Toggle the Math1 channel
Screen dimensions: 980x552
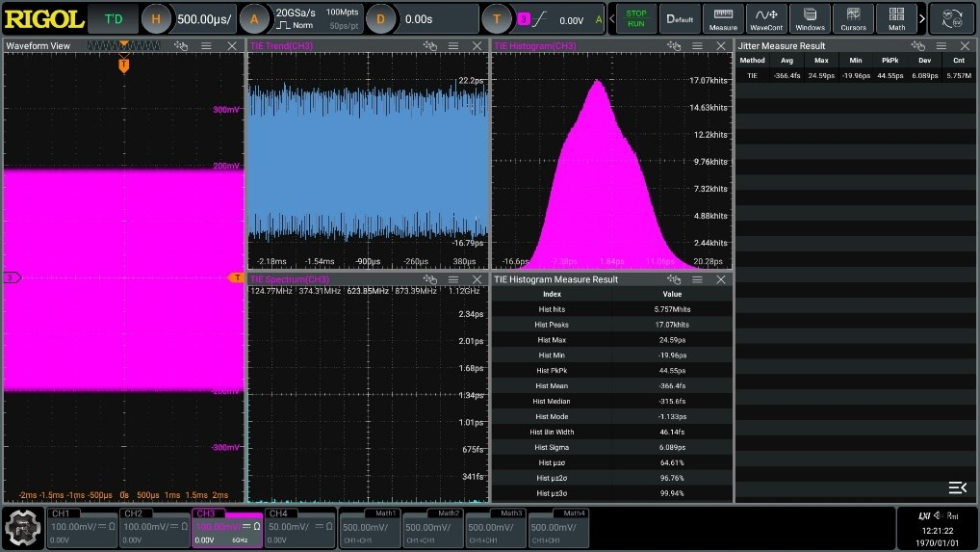click(370, 528)
